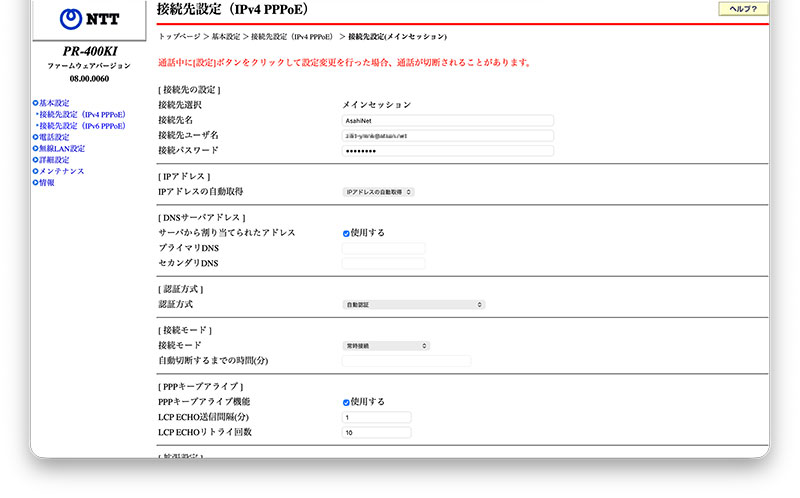The image size is (800, 498).
Task: Focus the 接続パスワード password field
Action: pyautogui.click(x=447, y=151)
